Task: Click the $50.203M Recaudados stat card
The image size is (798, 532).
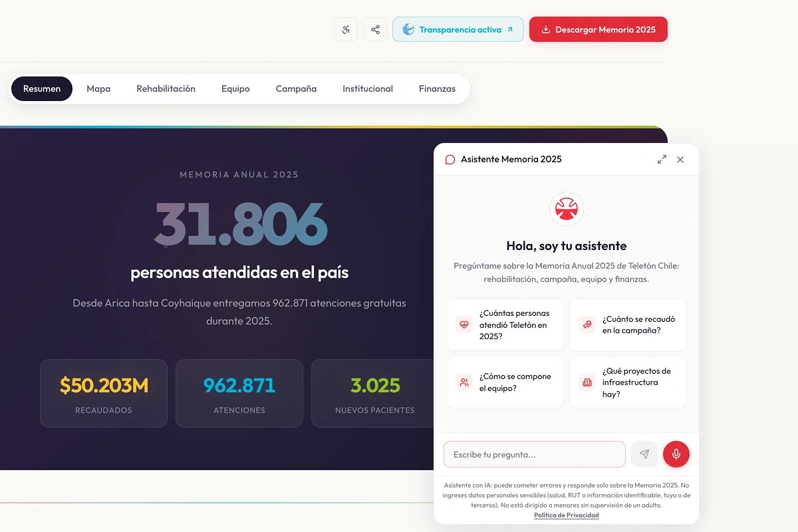Action: [104, 393]
